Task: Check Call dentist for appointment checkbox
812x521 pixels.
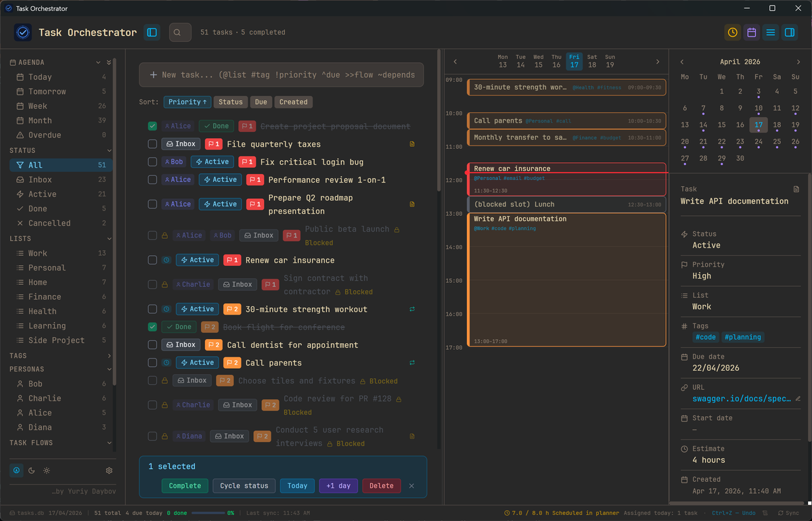Action: point(152,345)
